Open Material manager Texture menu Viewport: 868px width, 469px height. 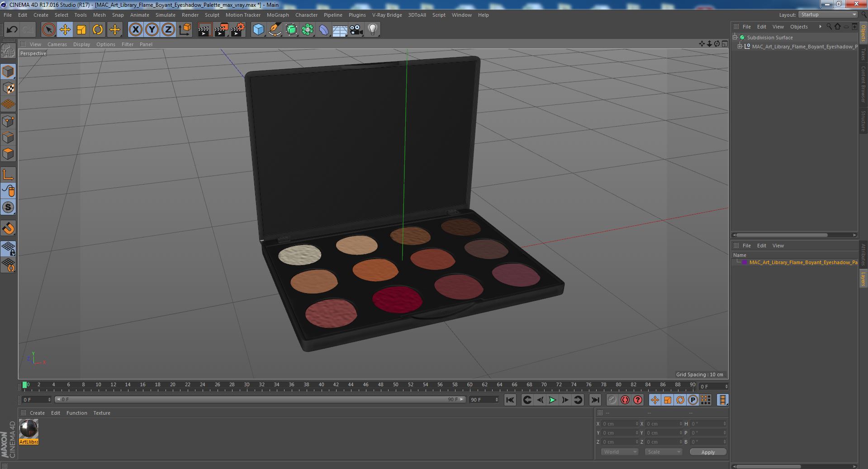point(102,413)
